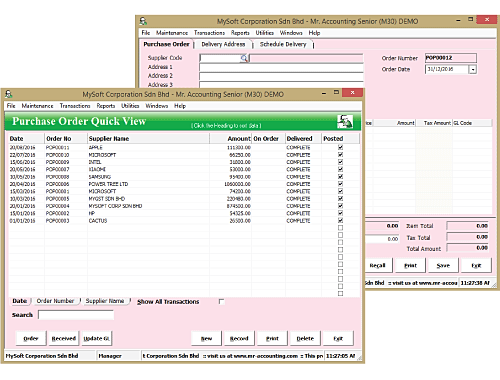Toggle the Posted checkbox for MYGST SDN BHD
This screenshot has height=380, width=500.
click(x=340, y=199)
